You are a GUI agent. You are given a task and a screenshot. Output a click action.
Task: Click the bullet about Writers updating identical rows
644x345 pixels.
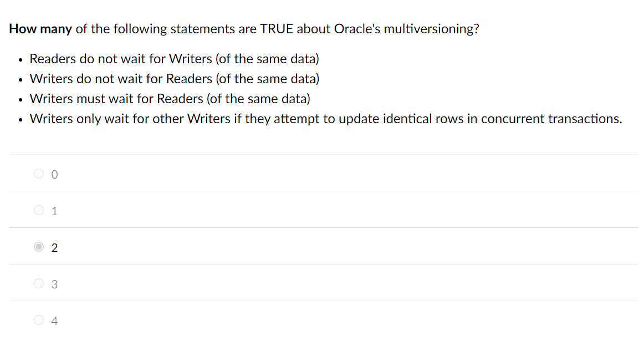pos(325,118)
